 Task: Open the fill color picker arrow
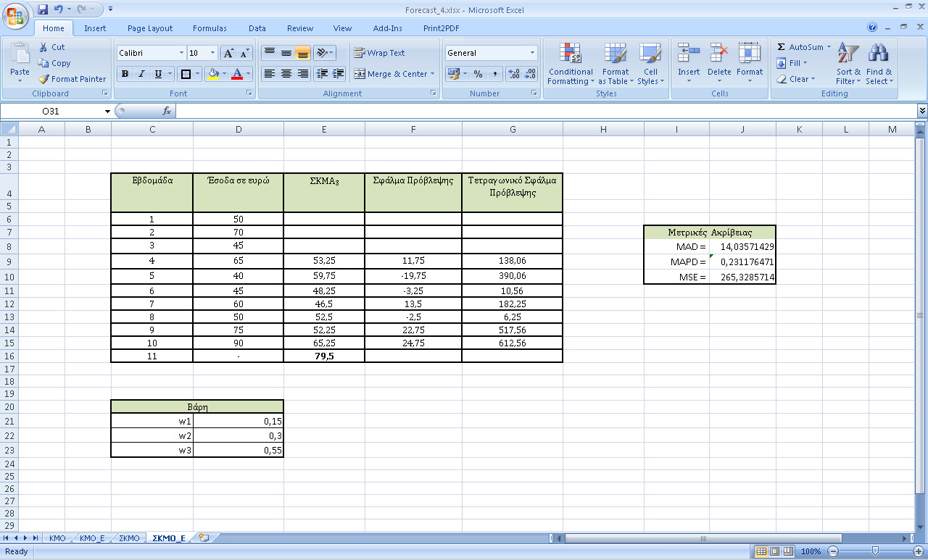tap(225, 74)
